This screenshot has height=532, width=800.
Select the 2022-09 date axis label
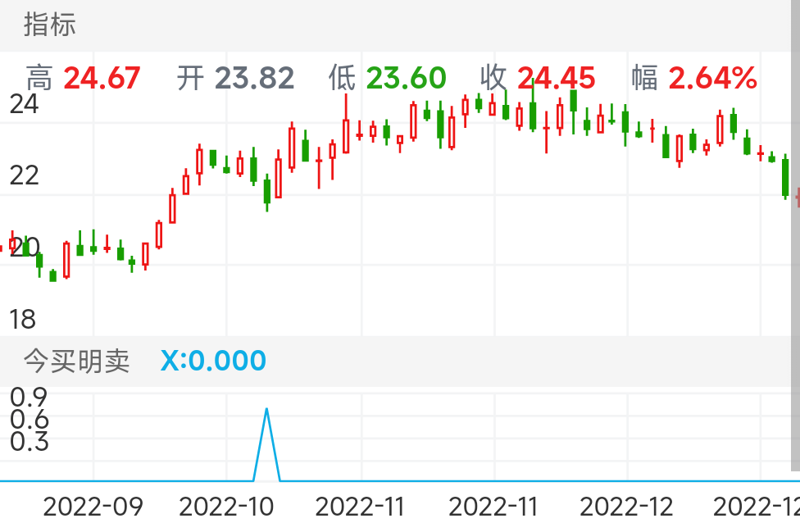tap(93, 507)
